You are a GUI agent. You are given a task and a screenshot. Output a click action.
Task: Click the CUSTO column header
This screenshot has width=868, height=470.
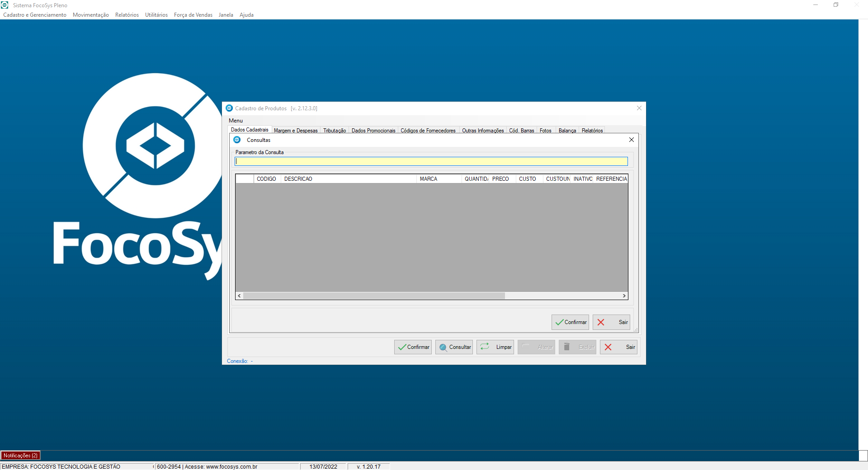(529, 179)
